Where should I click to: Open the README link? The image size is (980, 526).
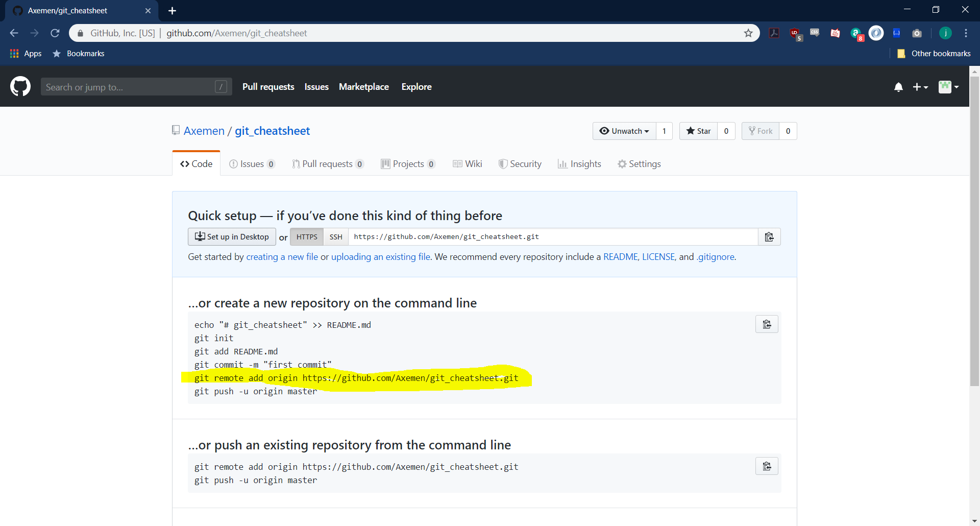click(x=621, y=257)
